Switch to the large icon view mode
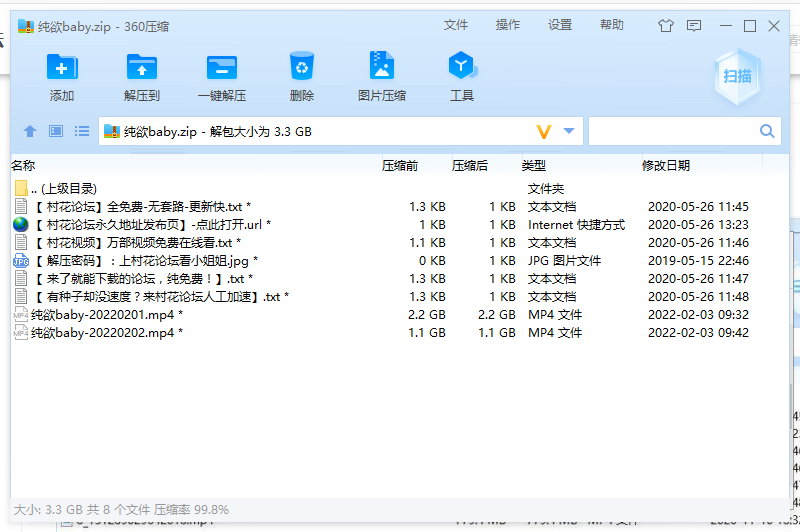The width and height of the screenshot is (800, 532). pos(56,131)
